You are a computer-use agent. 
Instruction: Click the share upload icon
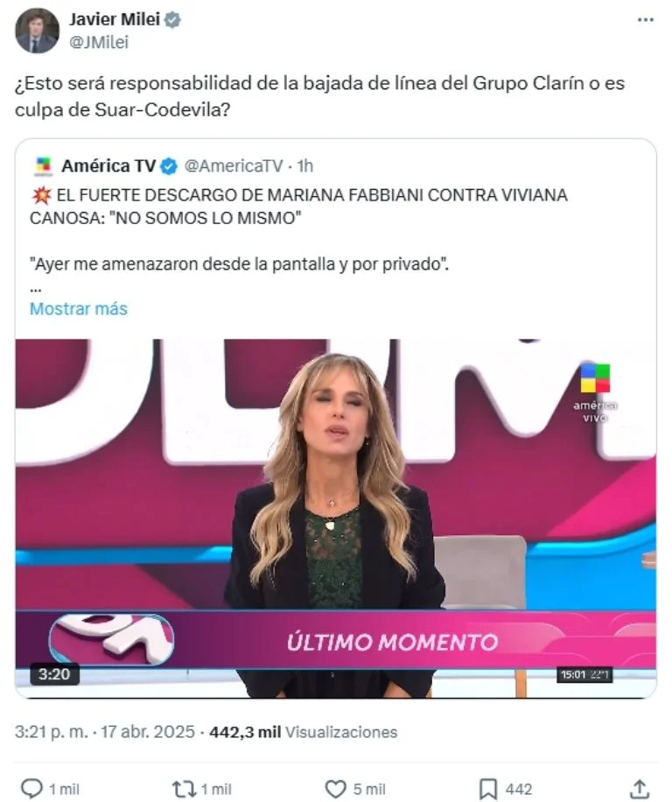640,788
